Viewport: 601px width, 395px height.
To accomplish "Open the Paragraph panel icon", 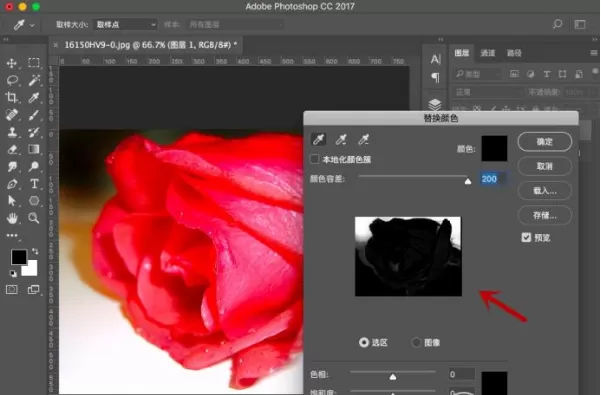I will tap(435, 78).
